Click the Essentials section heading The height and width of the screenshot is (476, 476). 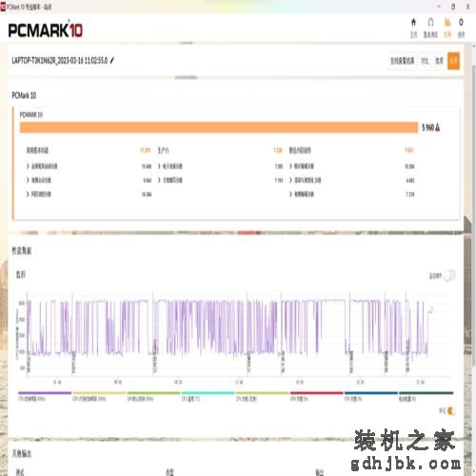click(37, 150)
